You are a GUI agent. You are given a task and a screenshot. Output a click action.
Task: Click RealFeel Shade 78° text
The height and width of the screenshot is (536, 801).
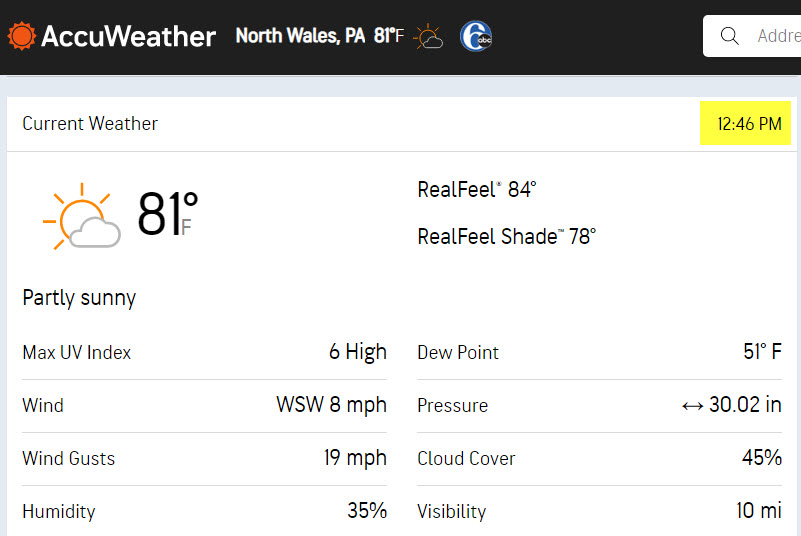coord(506,237)
